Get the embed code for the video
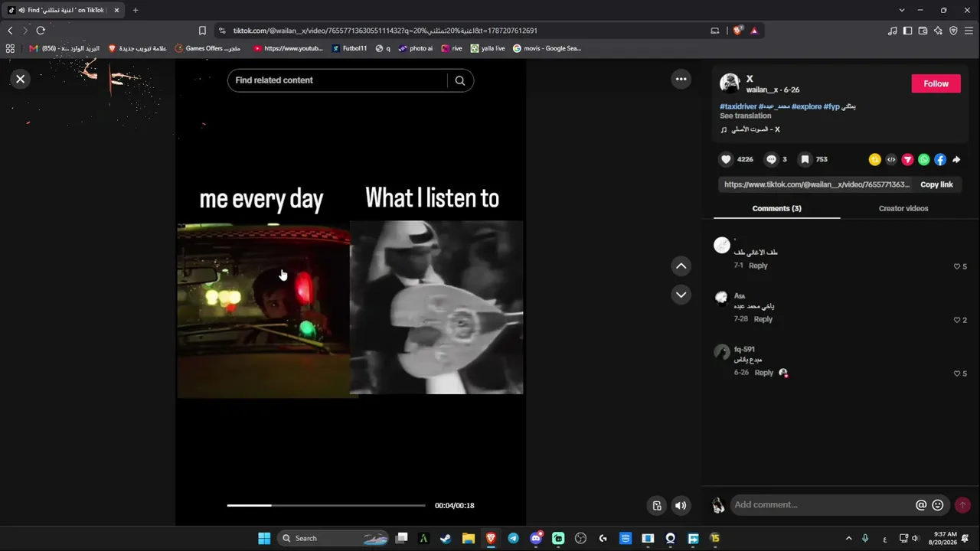This screenshot has width=980, height=551. point(891,159)
